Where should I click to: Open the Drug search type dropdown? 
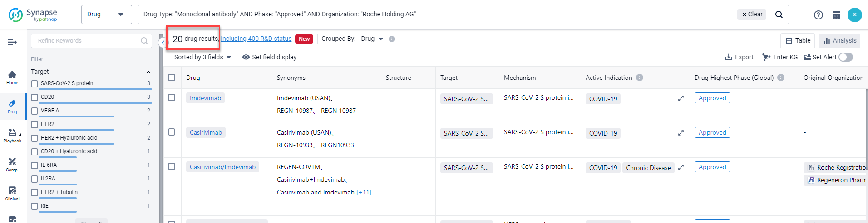pyautogui.click(x=106, y=15)
